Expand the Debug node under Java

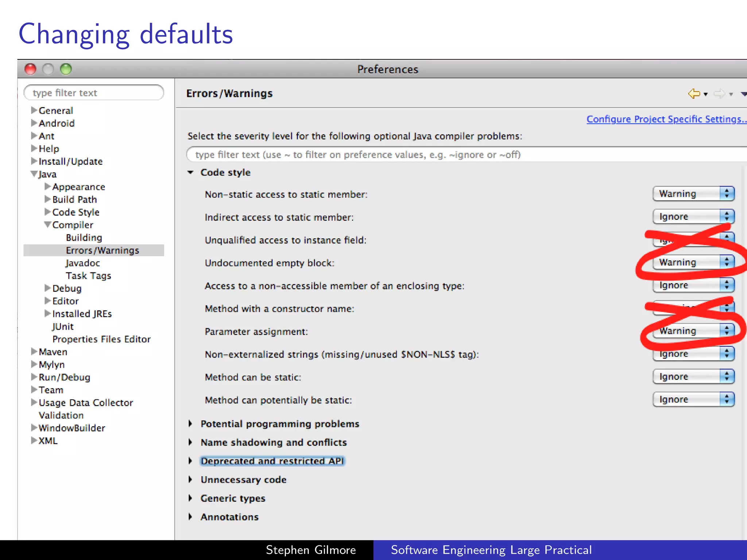coord(48,288)
